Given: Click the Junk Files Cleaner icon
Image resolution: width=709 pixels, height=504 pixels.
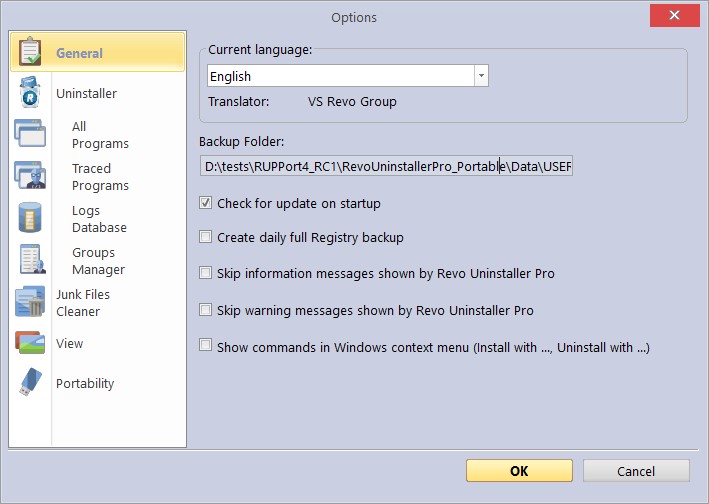Looking at the screenshot, I should 30,301.
